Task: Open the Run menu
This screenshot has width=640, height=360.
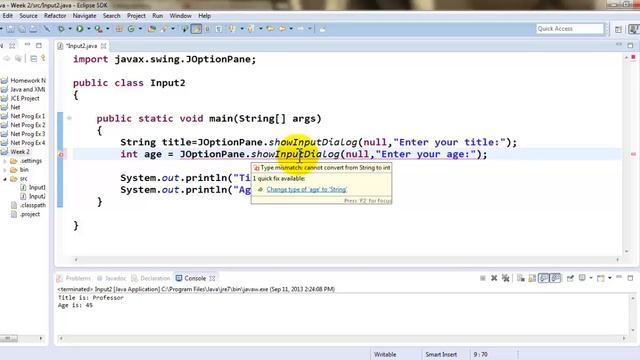Action: click(158, 16)
